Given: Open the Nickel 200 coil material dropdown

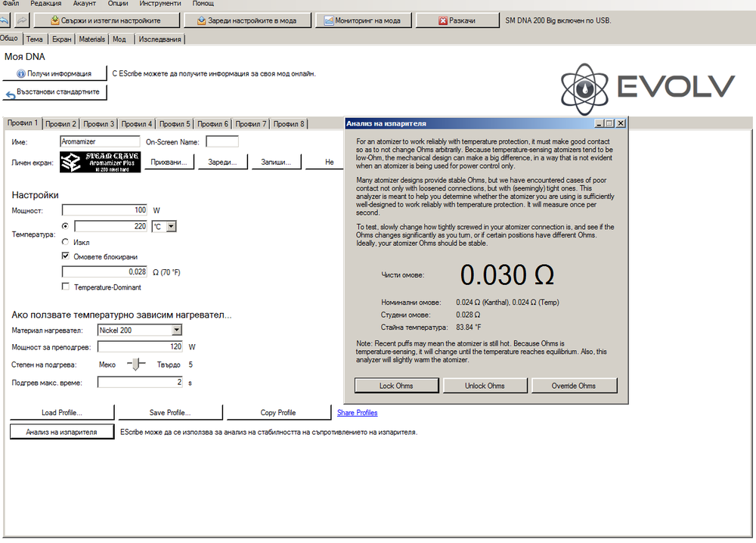Looking at the screenshot, I should click(177, 330).
